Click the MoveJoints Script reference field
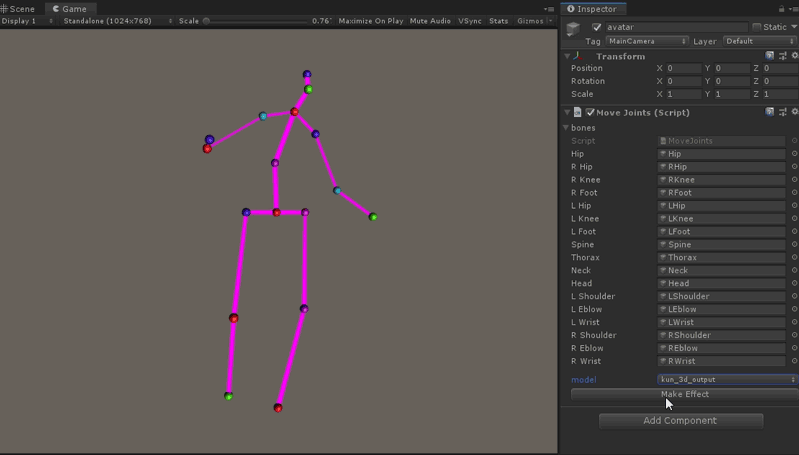 point(721,141)
